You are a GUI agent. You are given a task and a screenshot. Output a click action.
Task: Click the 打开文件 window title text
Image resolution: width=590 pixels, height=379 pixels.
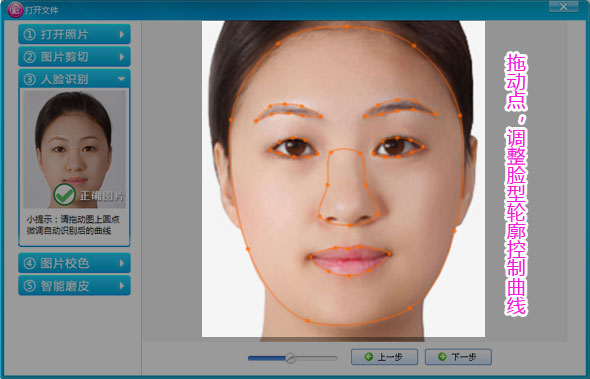click(x=41, y=10)
